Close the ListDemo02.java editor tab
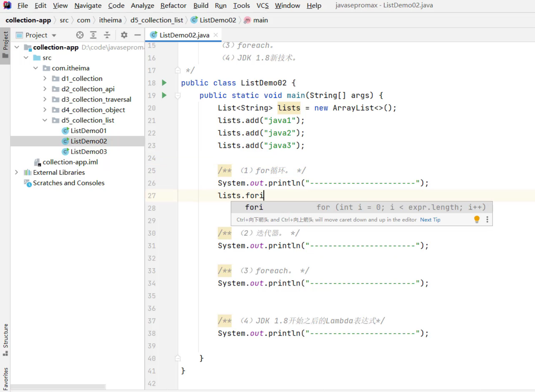 pyautogui.click(x=216, y=35)
